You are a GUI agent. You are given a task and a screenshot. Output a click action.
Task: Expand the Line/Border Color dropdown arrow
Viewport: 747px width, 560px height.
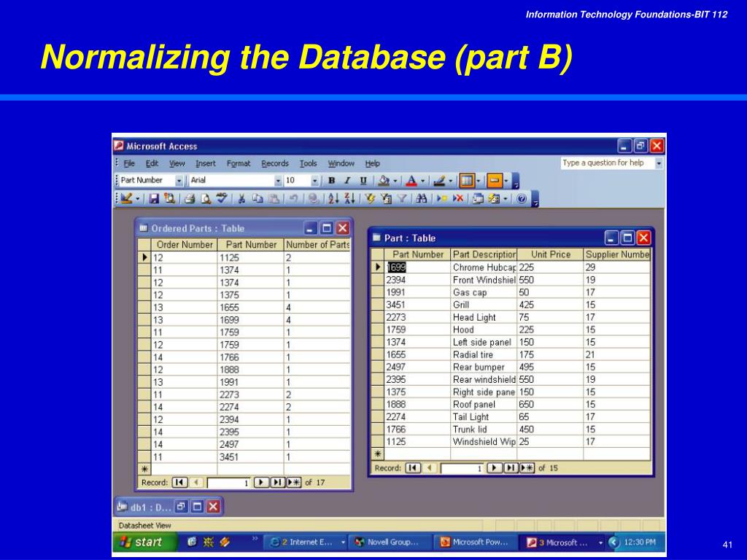coord(450,181)
